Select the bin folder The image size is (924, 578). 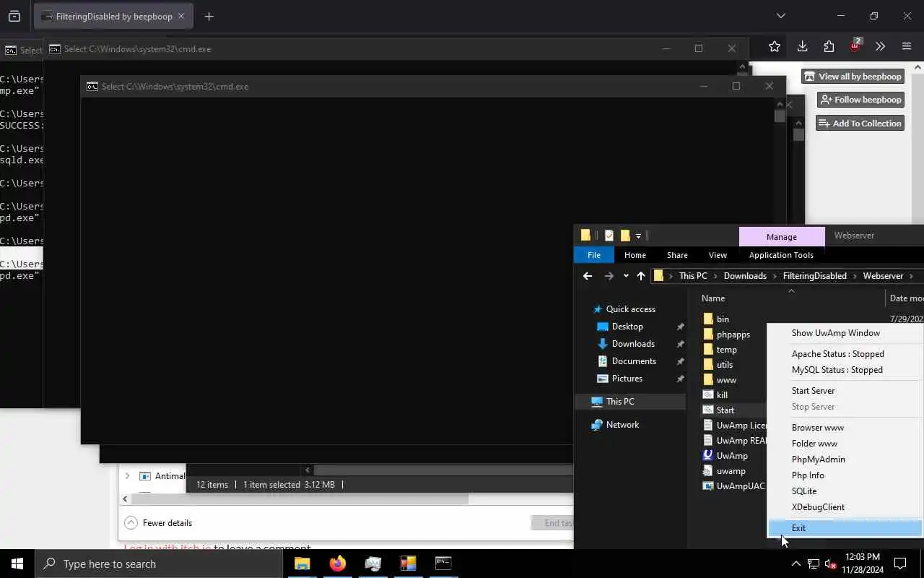[723, 319]
